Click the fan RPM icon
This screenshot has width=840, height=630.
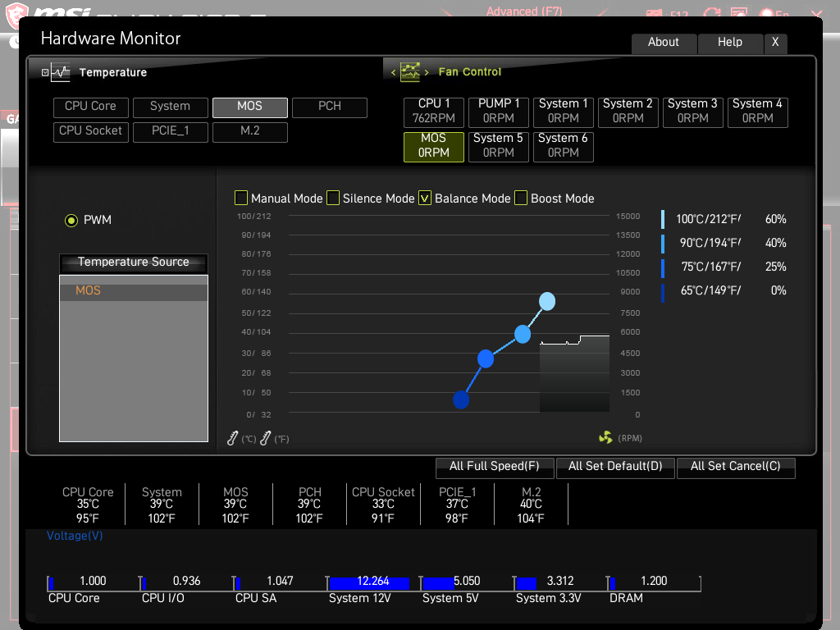605,438
